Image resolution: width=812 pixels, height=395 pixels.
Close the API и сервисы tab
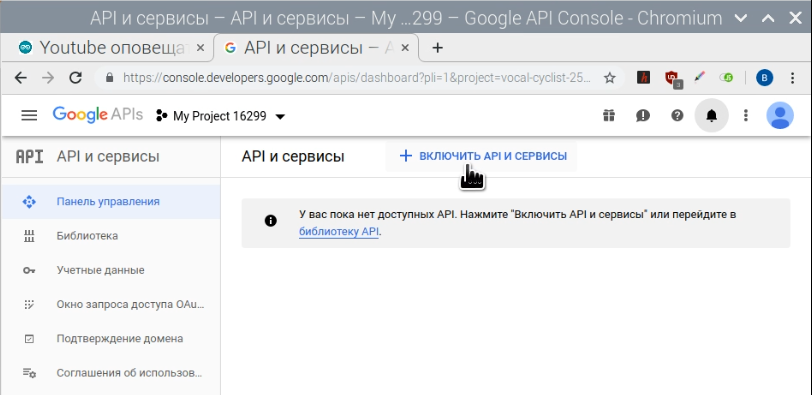(405, 48)
